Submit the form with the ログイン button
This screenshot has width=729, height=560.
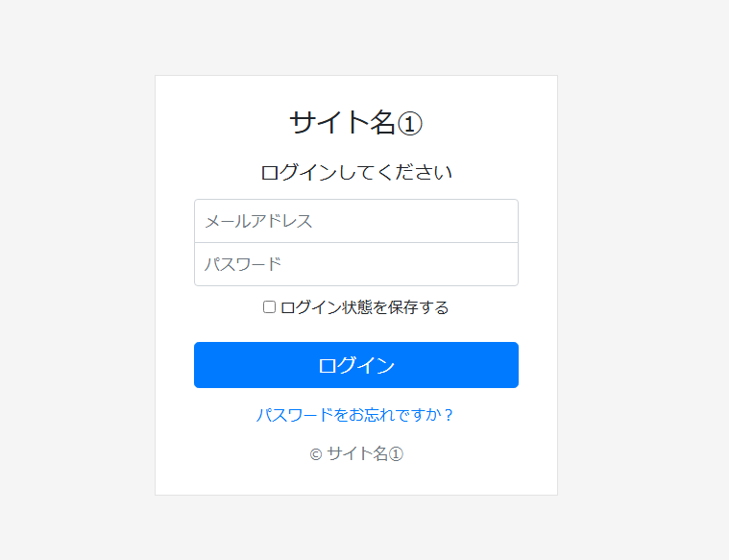(355, 365)
